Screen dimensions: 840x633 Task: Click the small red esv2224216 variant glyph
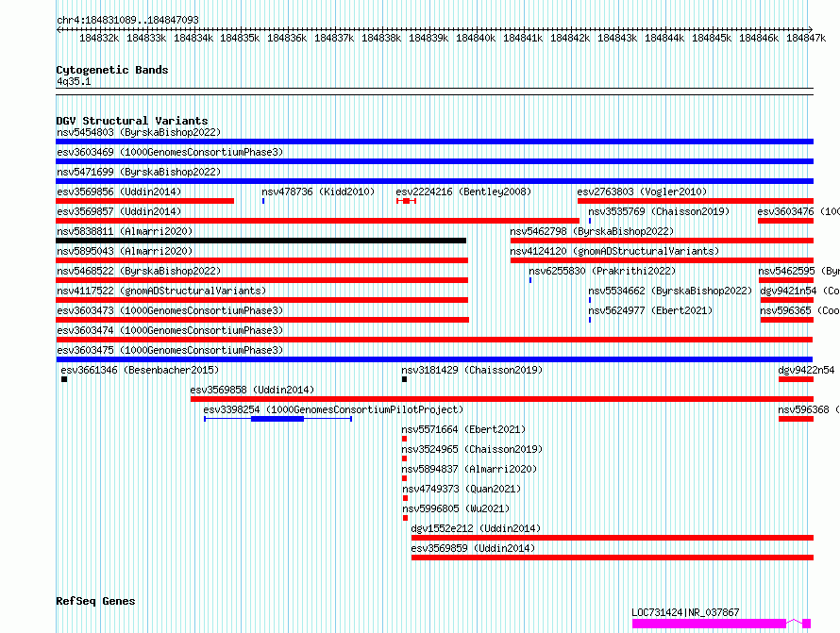point(406,201)
